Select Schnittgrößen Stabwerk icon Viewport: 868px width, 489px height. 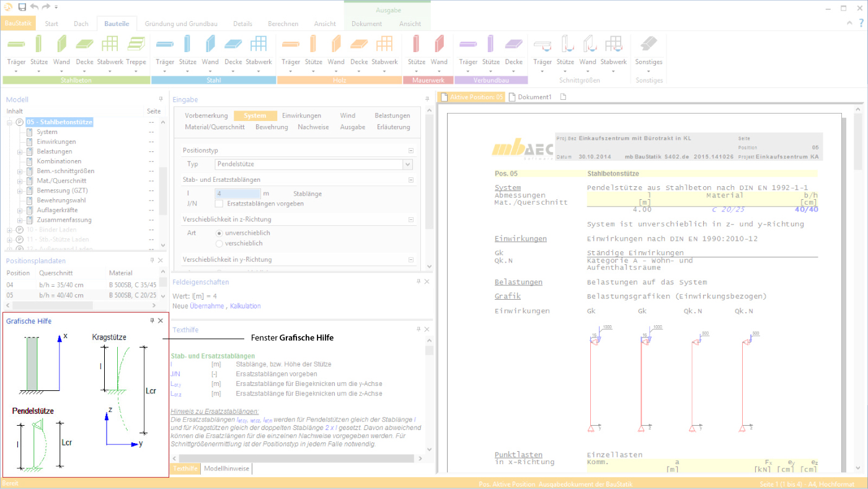613,44
